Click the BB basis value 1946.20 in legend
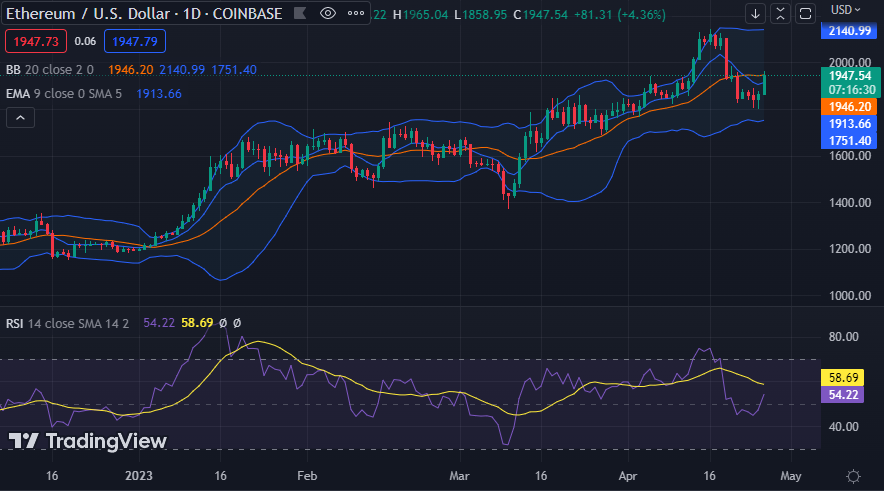884x491 pixels. tap(131, 70)
